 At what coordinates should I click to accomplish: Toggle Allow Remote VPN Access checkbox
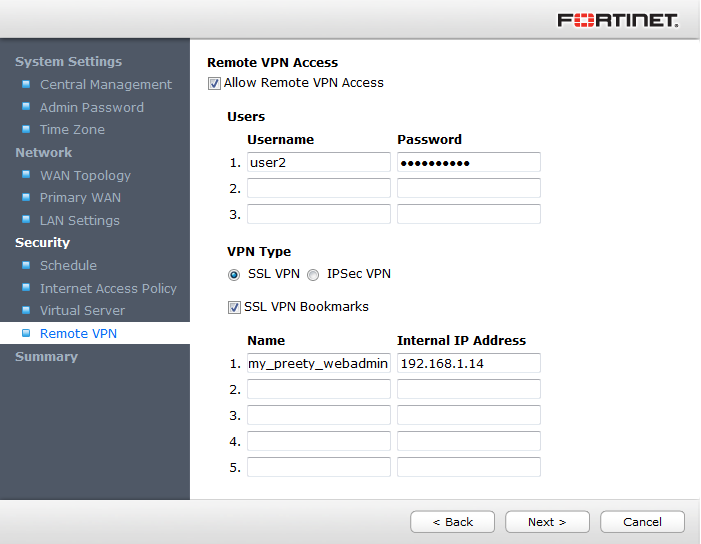(214, 83)
